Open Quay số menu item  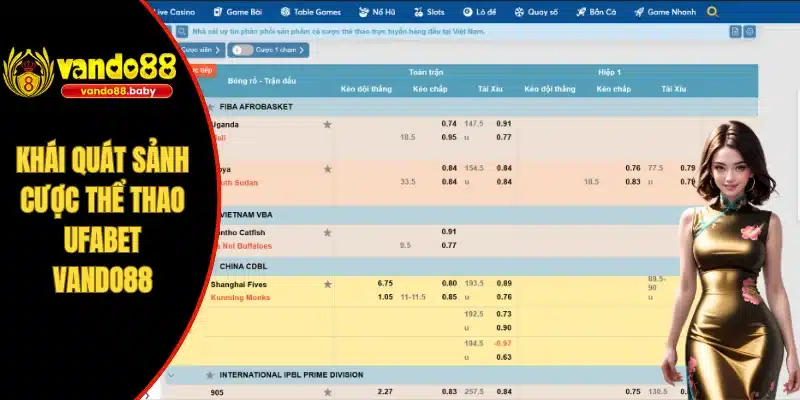click(x=536, y=12)
